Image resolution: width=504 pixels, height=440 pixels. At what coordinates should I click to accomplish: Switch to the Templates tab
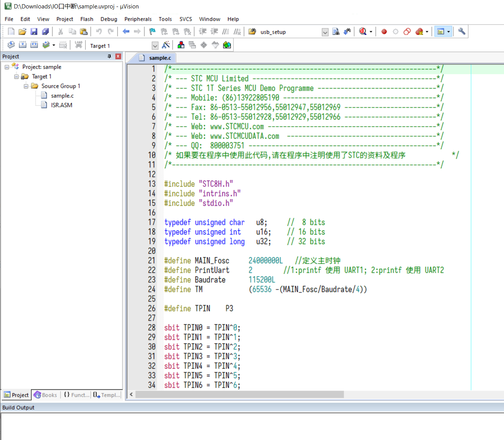[107, 395]
